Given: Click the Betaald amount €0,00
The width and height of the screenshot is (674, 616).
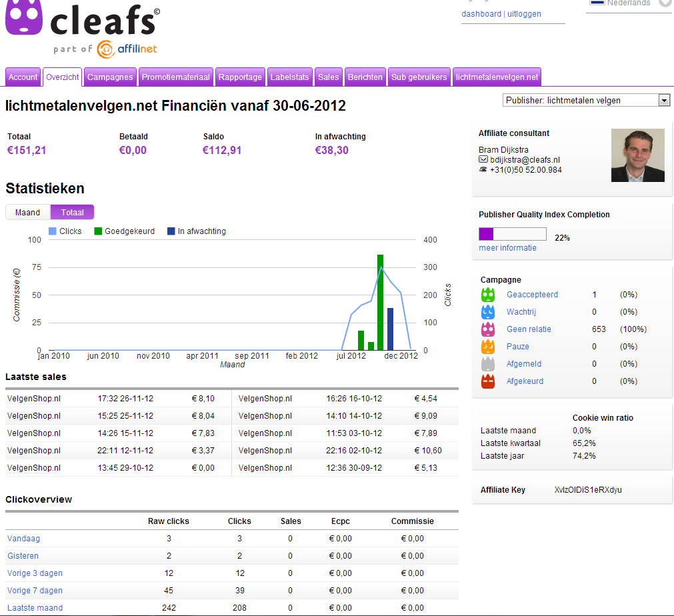Looking at the screenshot, I should tap(133, 150).
